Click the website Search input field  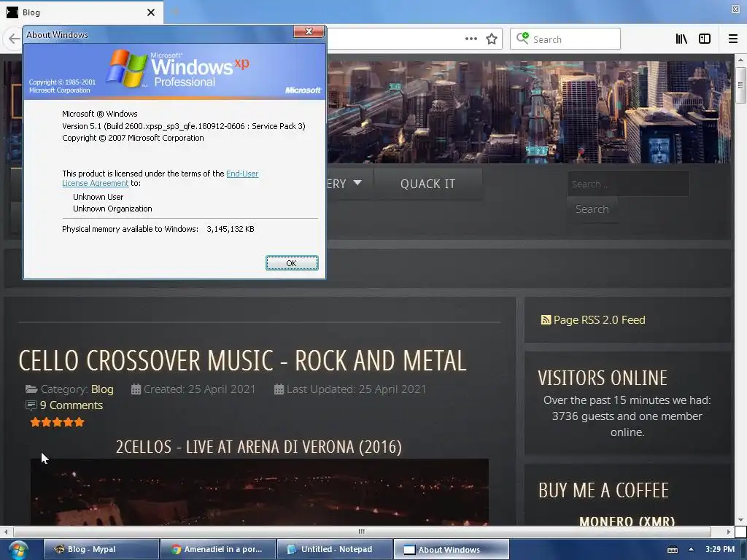628,184
